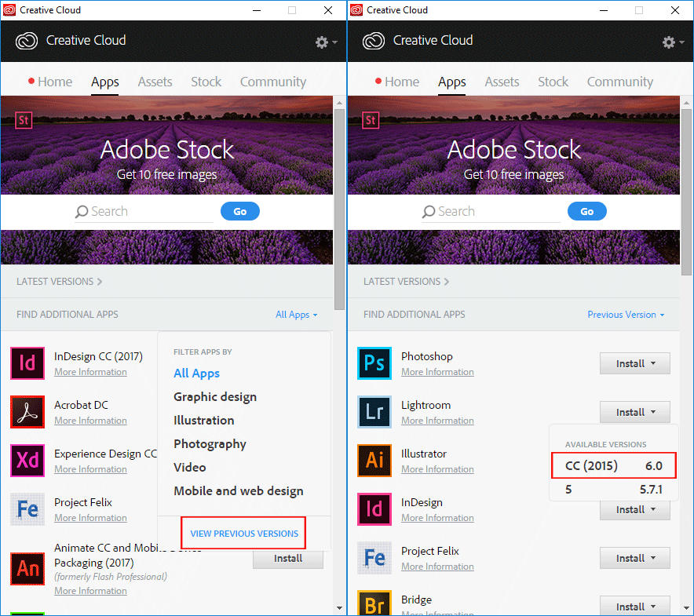Viewport: 694px width, 616px height.
Task: Select Graphic design filter option
Action: click(215, 397)
